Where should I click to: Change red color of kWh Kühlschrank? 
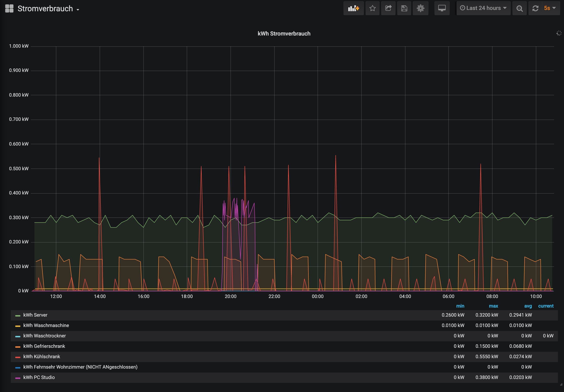point(18,357)
